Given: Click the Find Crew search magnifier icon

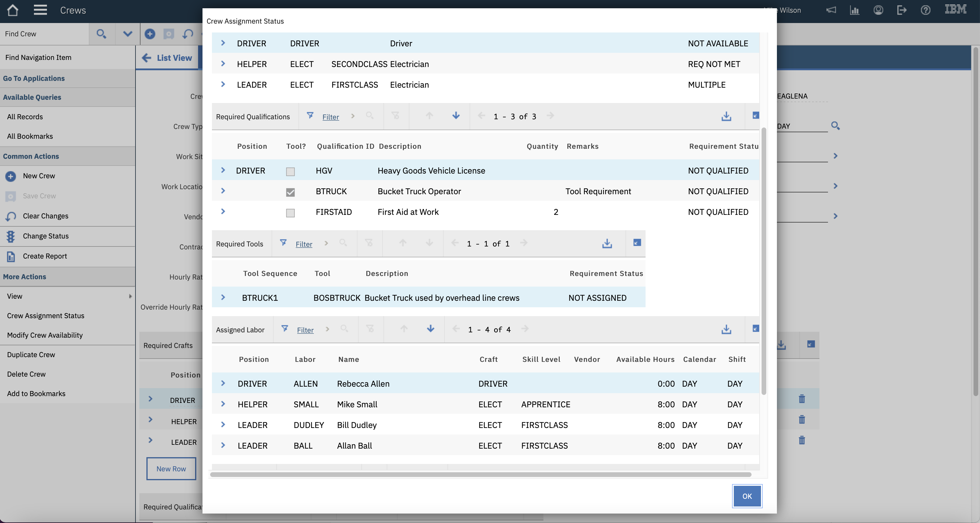Looking at the screenshot, I should [x=101, y=34].
